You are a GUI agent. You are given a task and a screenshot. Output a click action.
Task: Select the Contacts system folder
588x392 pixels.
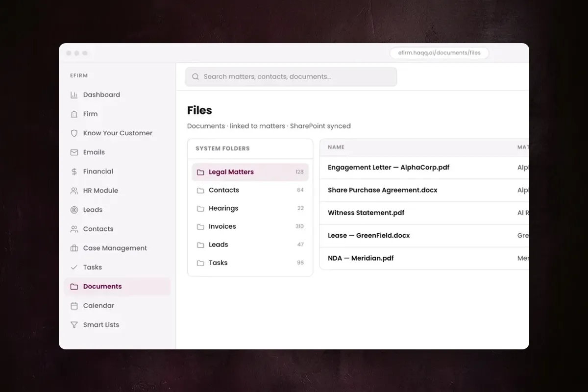[250, 190]
